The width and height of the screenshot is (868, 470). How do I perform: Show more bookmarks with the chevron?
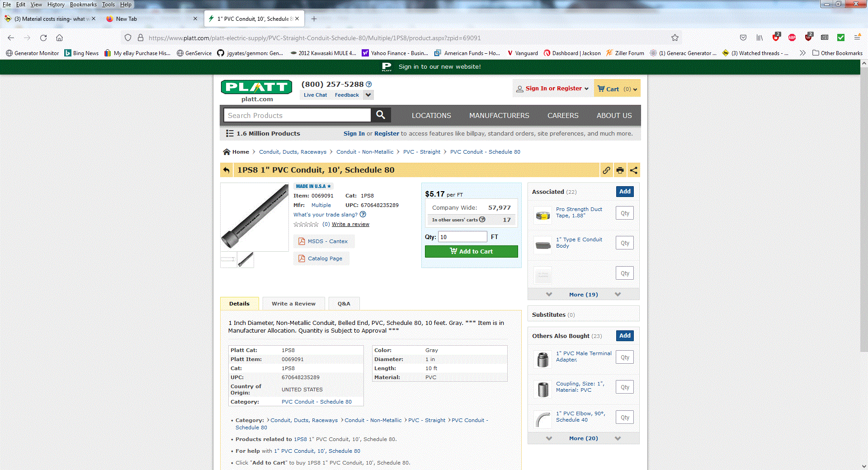click(x=802, y=53)
